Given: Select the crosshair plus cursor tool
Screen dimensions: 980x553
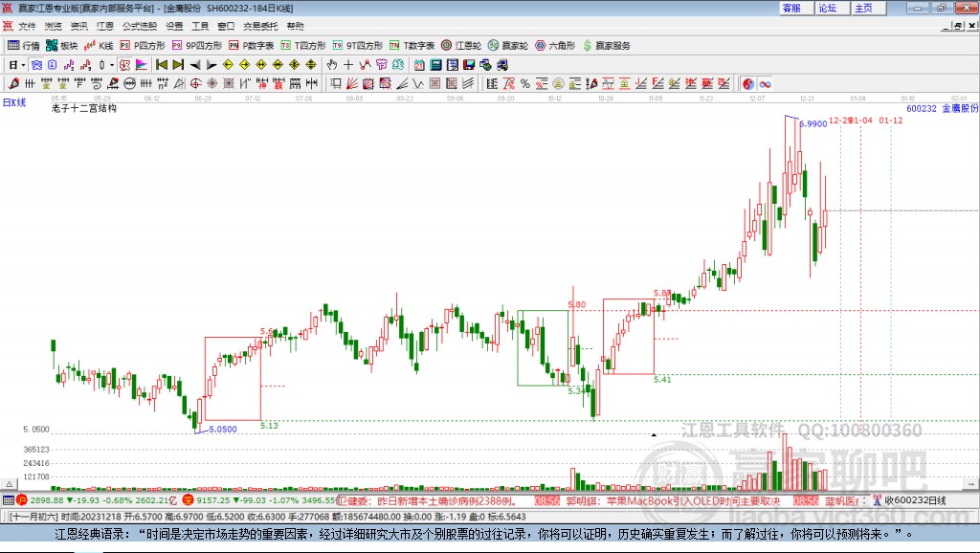Looking at the screenshot, I should click(348, 65).
